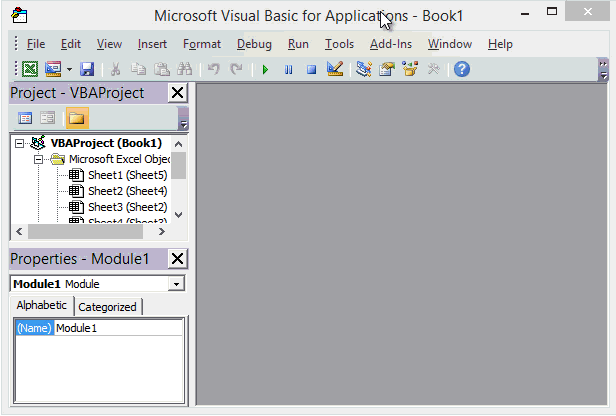Viewport: 616px width, 416px height.
Task: Open the Run menu
Action: point(298,44)
